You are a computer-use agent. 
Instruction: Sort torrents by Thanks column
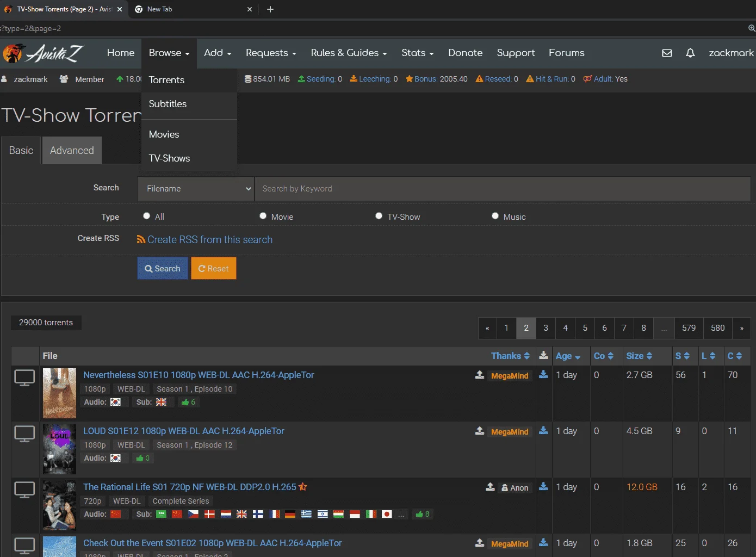[510, 356]
